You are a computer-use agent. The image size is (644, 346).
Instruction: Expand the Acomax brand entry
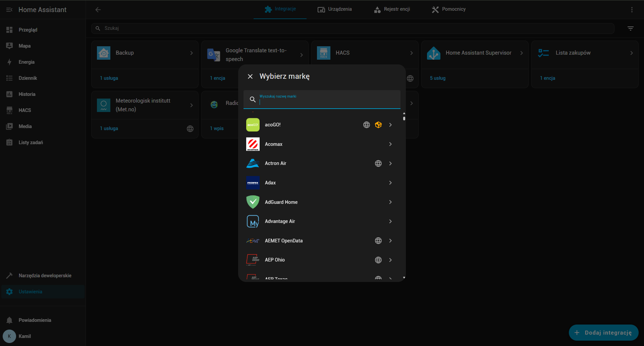click(390, 144)
